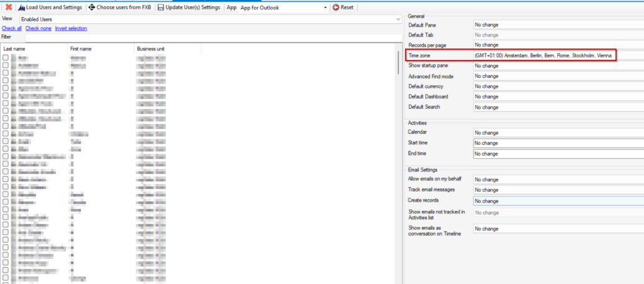
Task: Sort by Business unit column header
Action: point(167,49)
